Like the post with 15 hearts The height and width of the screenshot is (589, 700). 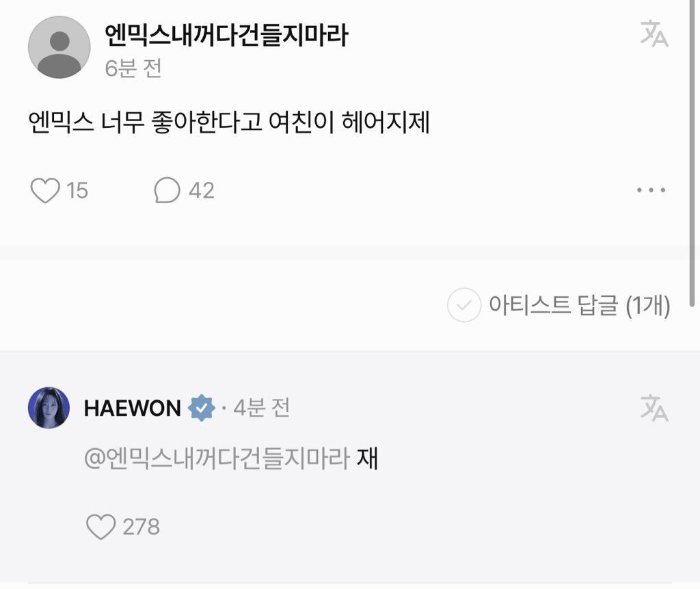coord(45,190)
